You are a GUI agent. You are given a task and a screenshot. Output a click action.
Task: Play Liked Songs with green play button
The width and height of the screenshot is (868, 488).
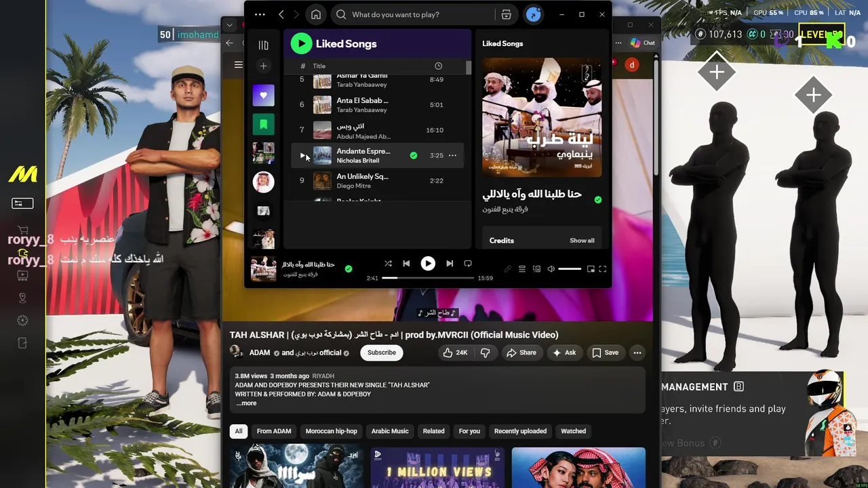(301, 43)
